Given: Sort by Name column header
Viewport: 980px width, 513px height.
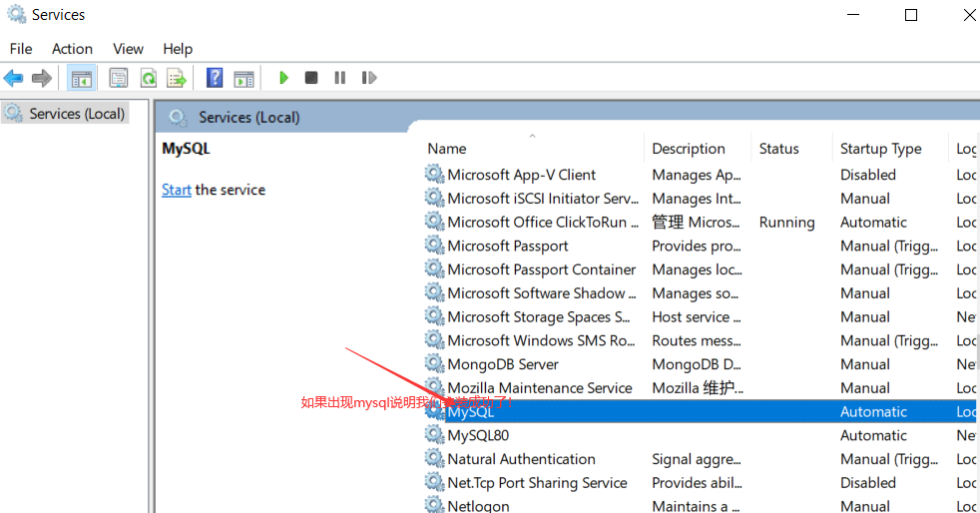Looking at the screenshot, I should pos(447,149).
